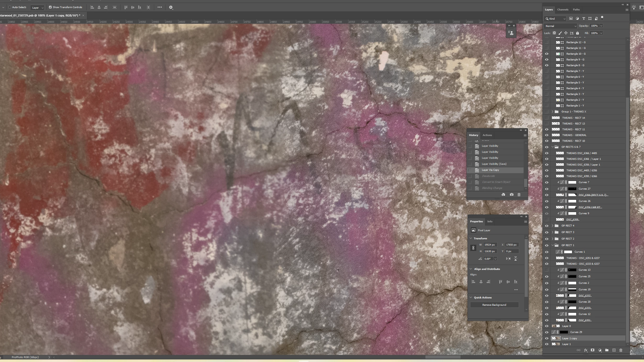Switch to the Channels tab
The height and width of the screenshot is (362, 644).
pos(563,10)
